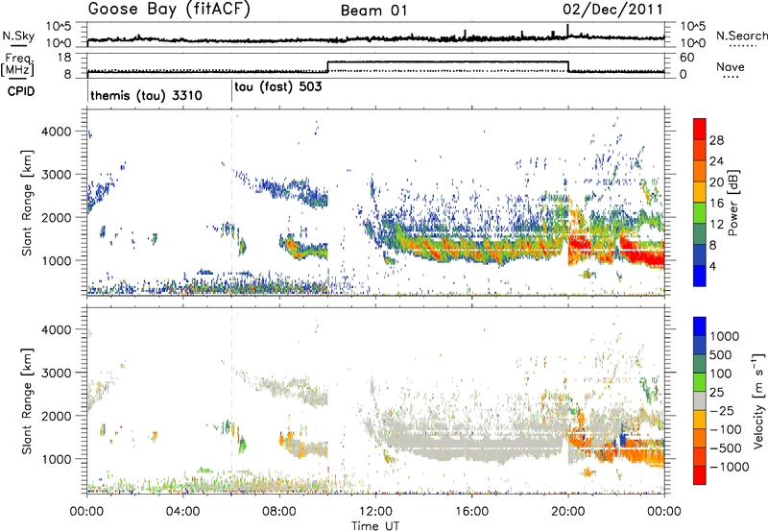The width and height of the screenshot is (768, 532).
Task: Click the 'CPID' label
Action: [21, 91]
